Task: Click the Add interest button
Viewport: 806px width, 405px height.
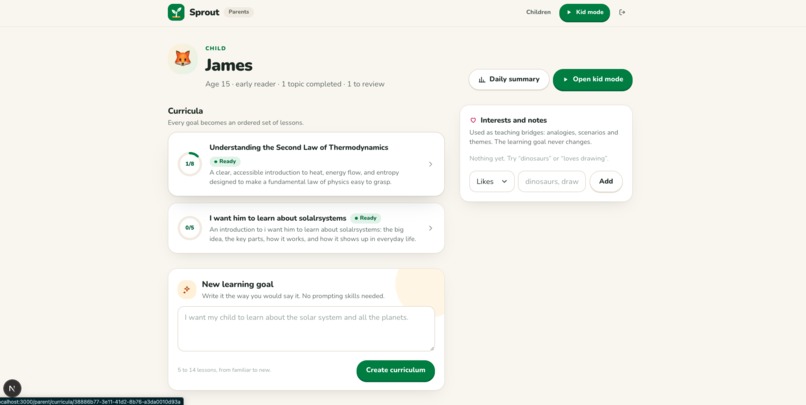Action: [606, 181]
